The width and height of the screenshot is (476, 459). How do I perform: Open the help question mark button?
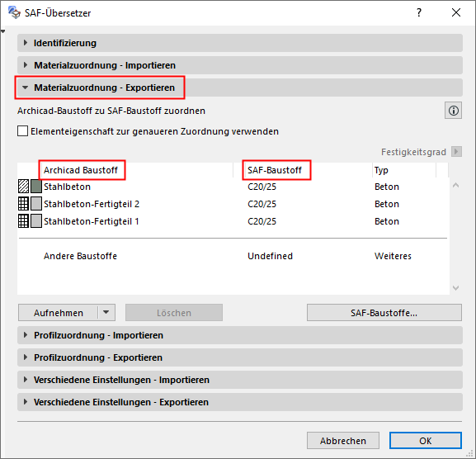pyautogui.click(x=419, y=12)
